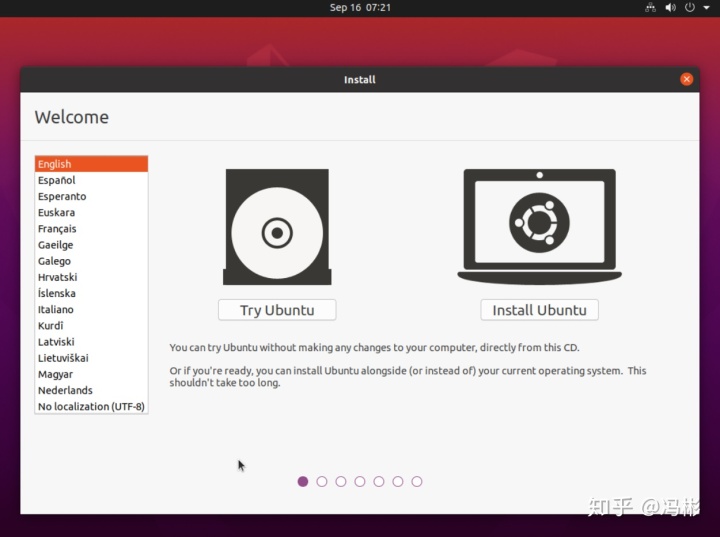Viewport: 720px width, 537px height.
Task: Select English in the language list
Action: coord(91,164)
